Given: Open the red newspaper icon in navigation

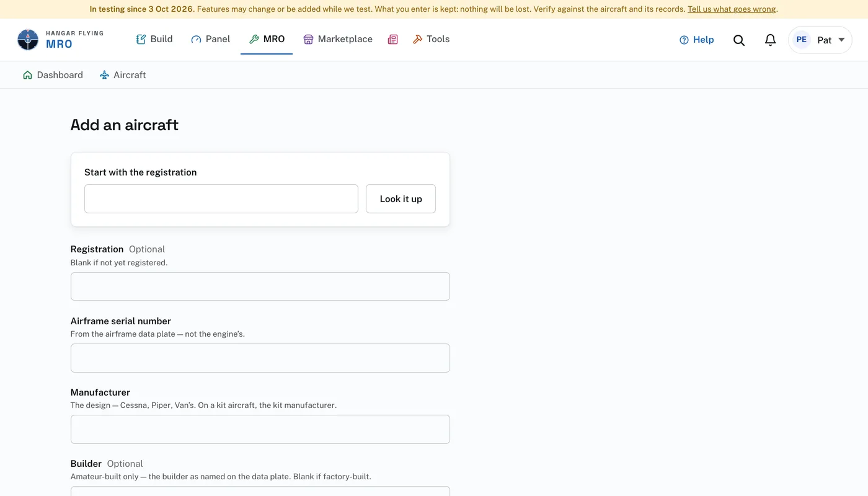Looking at the screenshot, I should click(x=392, y=40).
